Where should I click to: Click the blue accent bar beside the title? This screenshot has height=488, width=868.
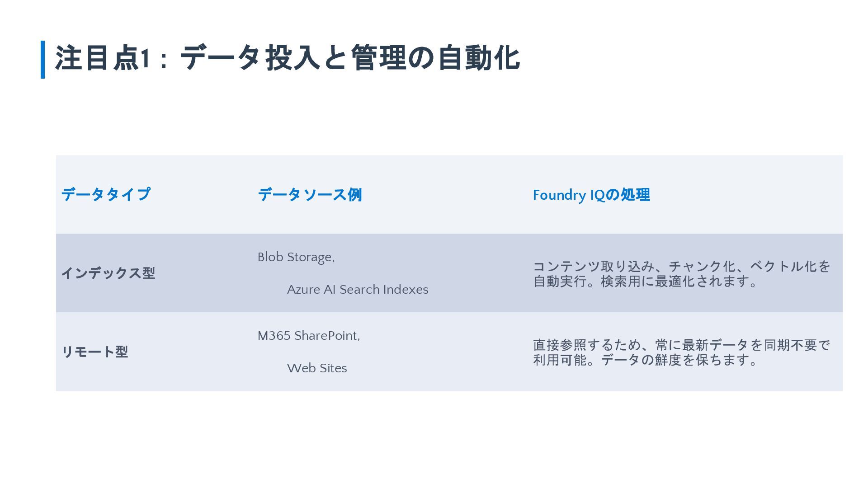[x=43, y=59]
